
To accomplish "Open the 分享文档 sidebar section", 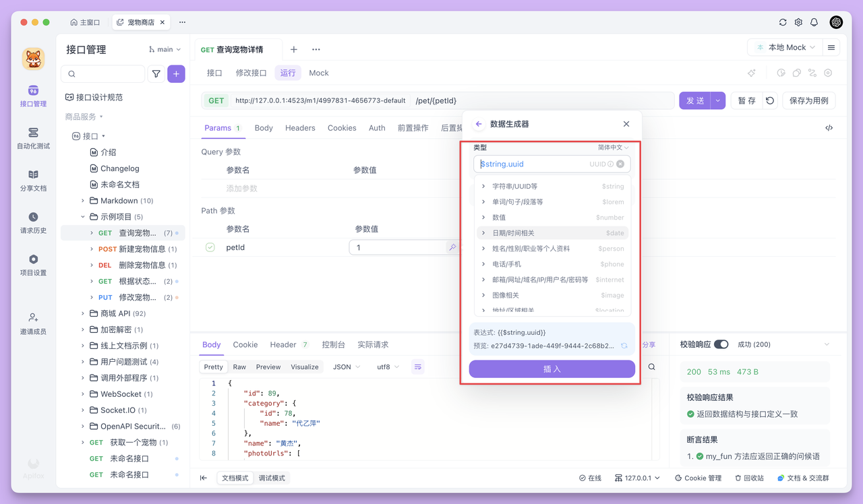I will tap(33, 181).
